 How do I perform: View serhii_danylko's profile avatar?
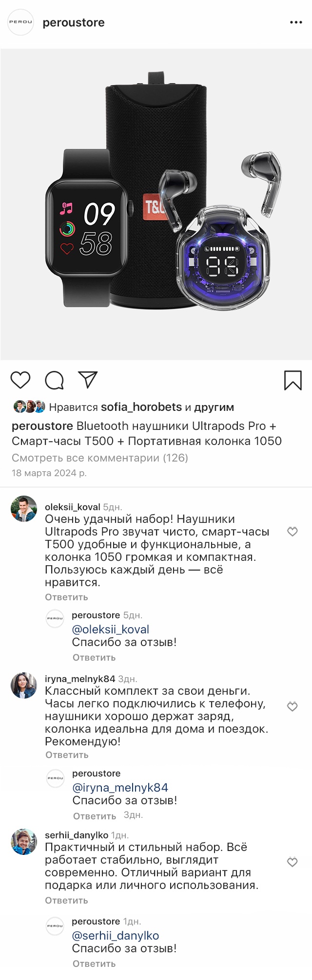click(x=24, y=842)
